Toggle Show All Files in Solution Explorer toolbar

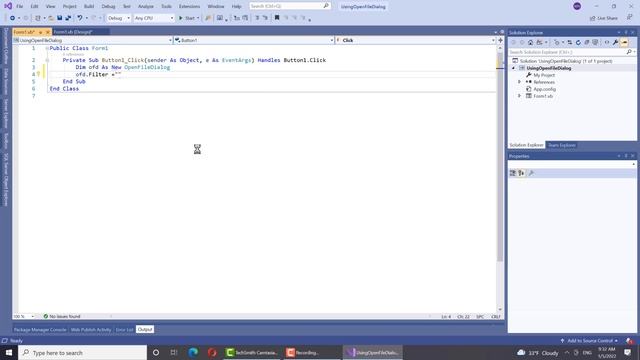(x=595, y=42)
